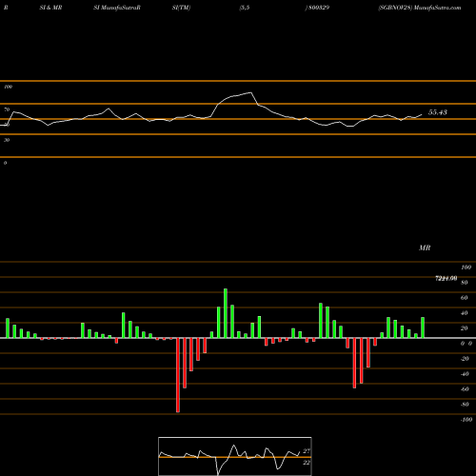Click the -20 label on the MR right axis
The height and width of the screenshot is (476, 476).
pyautogui.click(x=465, y=359)
